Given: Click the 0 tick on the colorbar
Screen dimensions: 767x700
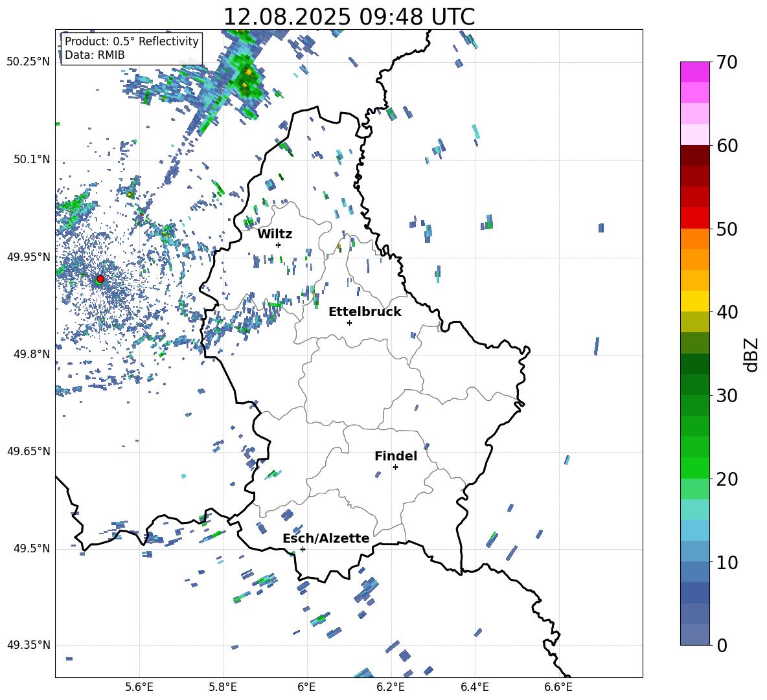Looking at the screenshot, I should point(722,646).
